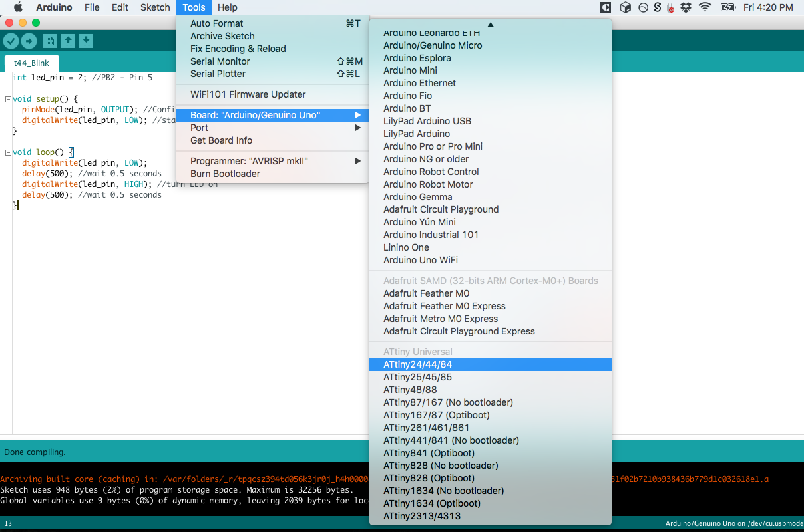The height and width of the screenshot is (532, 804).
Task: Open Serial Plotter from Tools menu
Action: (273, 74)
